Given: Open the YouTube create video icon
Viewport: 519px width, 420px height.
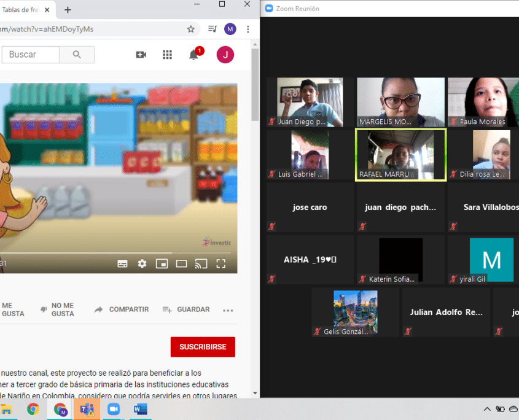Looking at the screenshot, I should (141, 55).
